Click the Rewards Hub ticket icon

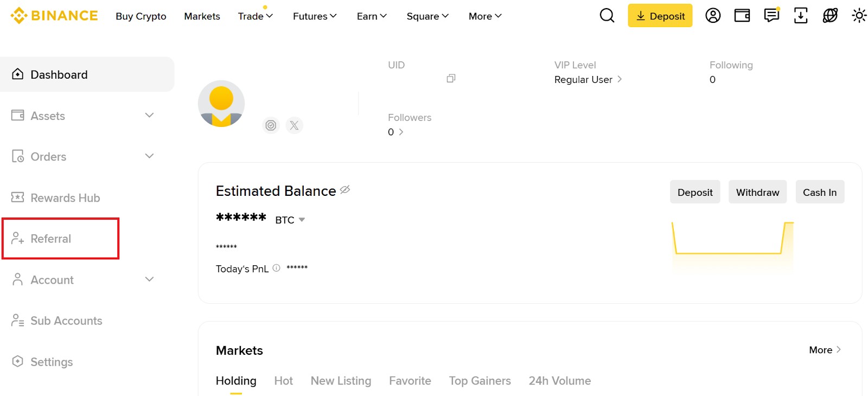tap(18, 197)
